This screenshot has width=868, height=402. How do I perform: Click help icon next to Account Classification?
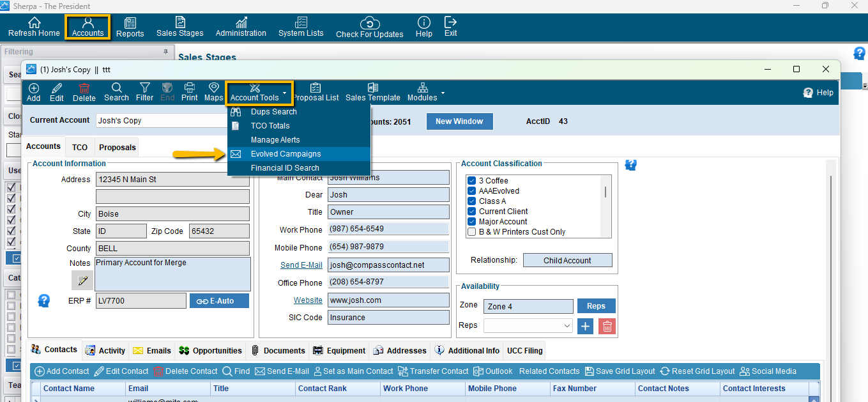(631, 165)
